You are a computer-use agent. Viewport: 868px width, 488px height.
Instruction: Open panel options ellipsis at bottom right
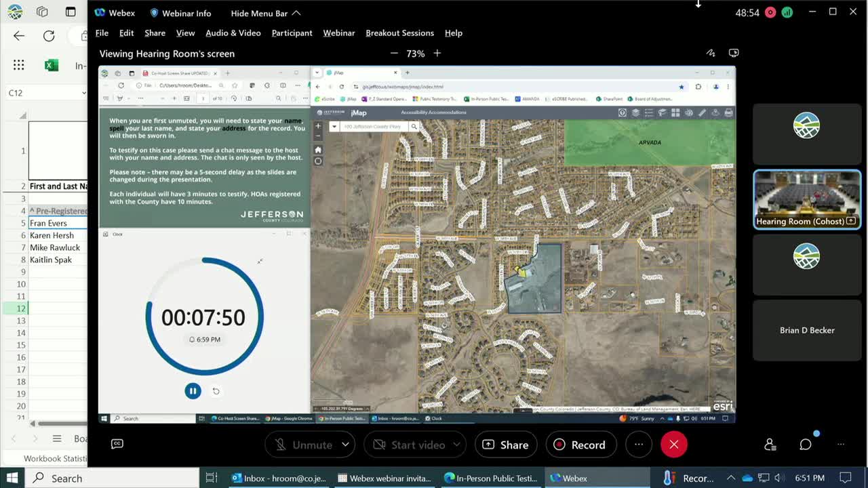[x=841, y=445]
